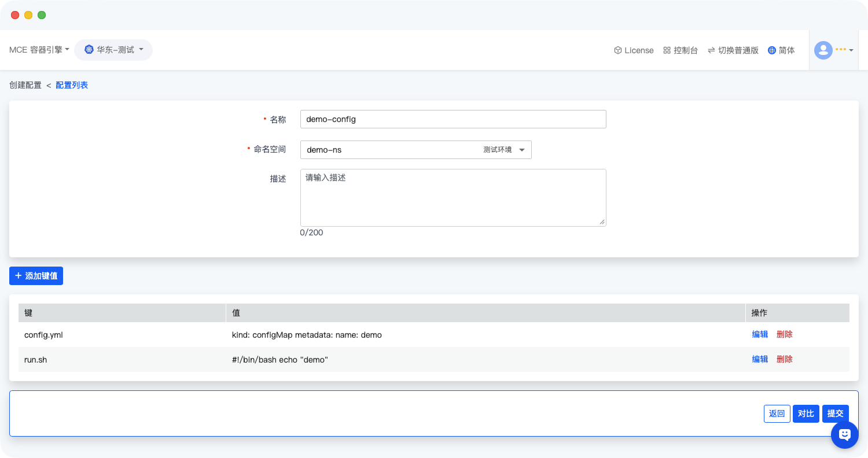Delete the run.sh key entry
Screen dimensions: 868x458
[784, 359]
